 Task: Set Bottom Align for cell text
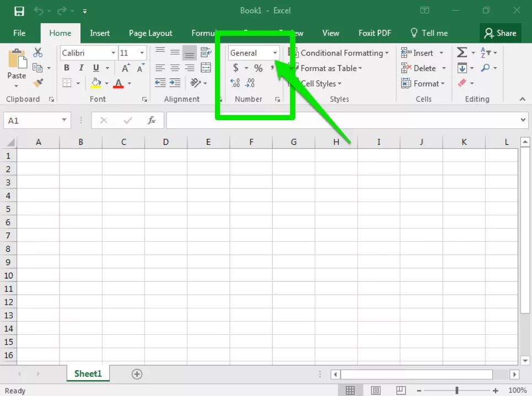(x=190, y=52)
